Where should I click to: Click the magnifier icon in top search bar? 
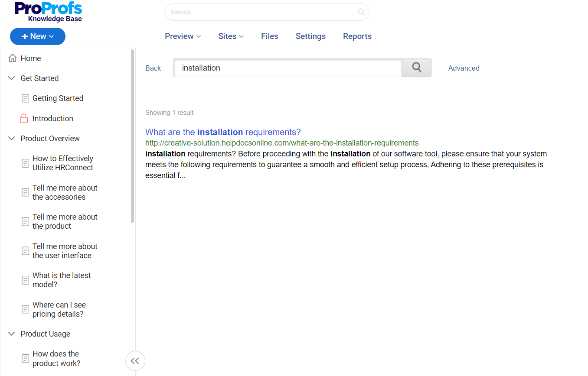point(361,12)
